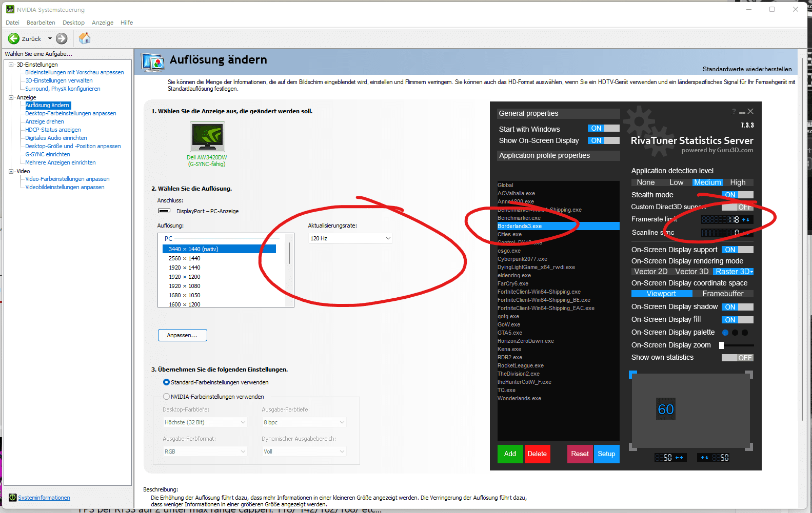Open the Systeminformationen link
The width and height of the screenshot is (812, 513).
44,498
